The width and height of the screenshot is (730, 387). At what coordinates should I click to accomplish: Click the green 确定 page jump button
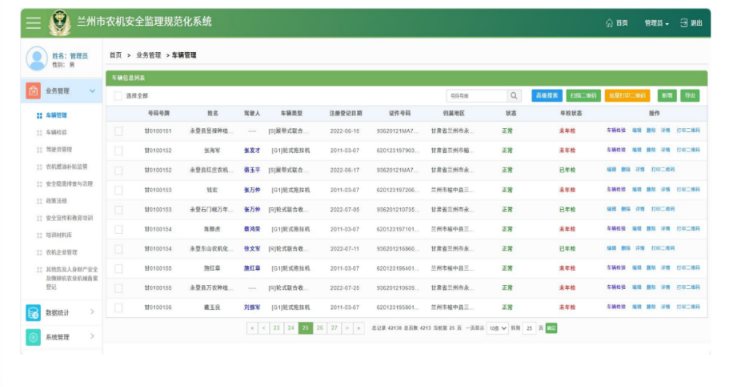[x=551, y=328]
